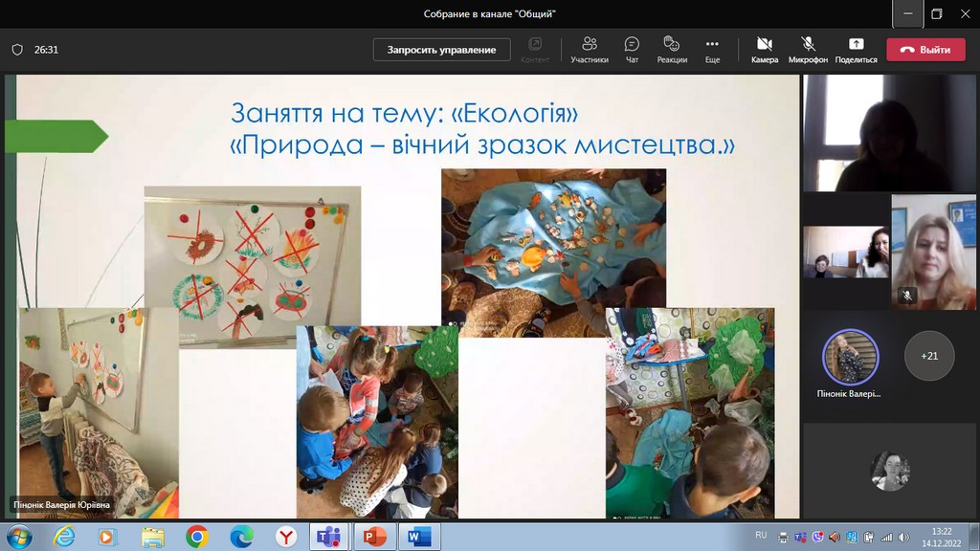Click the system clock showing 13:22
The image size is (980, 551).
(942, 537)
